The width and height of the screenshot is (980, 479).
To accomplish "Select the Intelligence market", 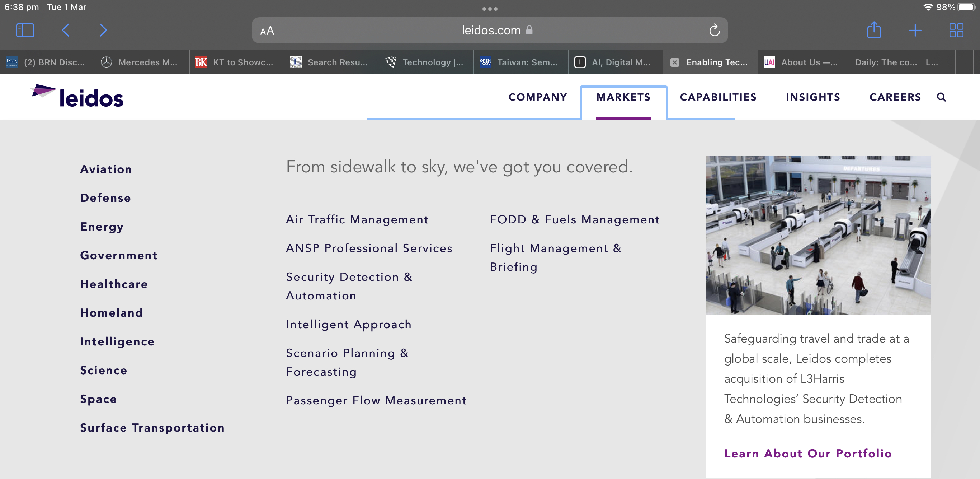I will click(x=117, y=342).
